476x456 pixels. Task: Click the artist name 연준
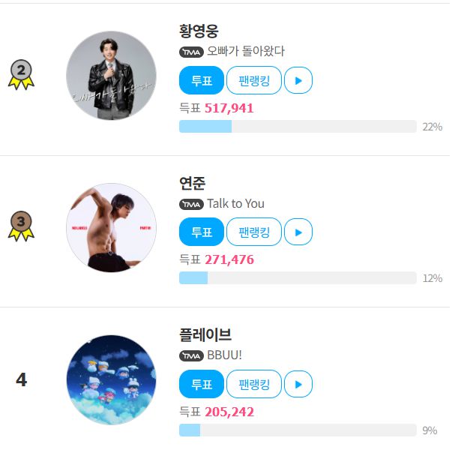[192, 184]
